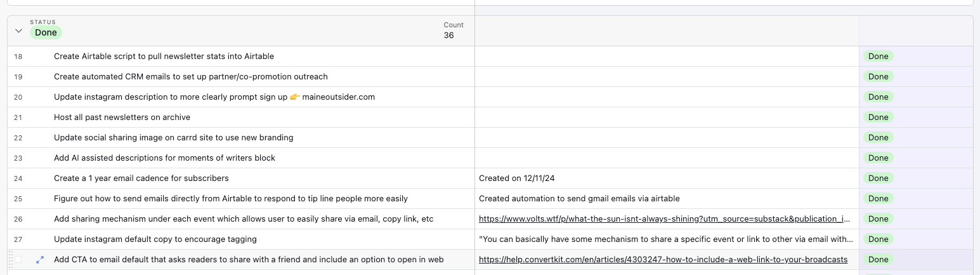Open the volts.wtf link
The width and height of the screenshot is (980, 275).
coord(664,219)
